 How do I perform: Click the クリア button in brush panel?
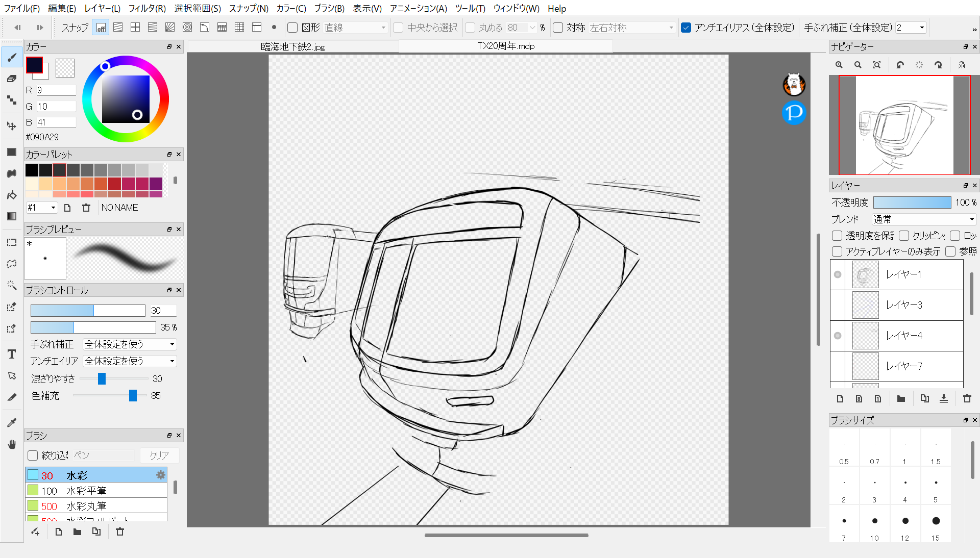click(x=159, y=455)
